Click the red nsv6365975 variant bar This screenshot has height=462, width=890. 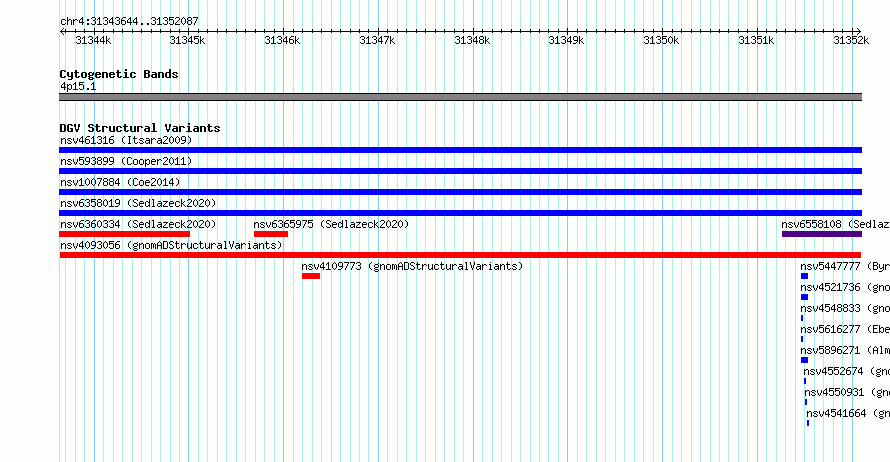[271, 234]
